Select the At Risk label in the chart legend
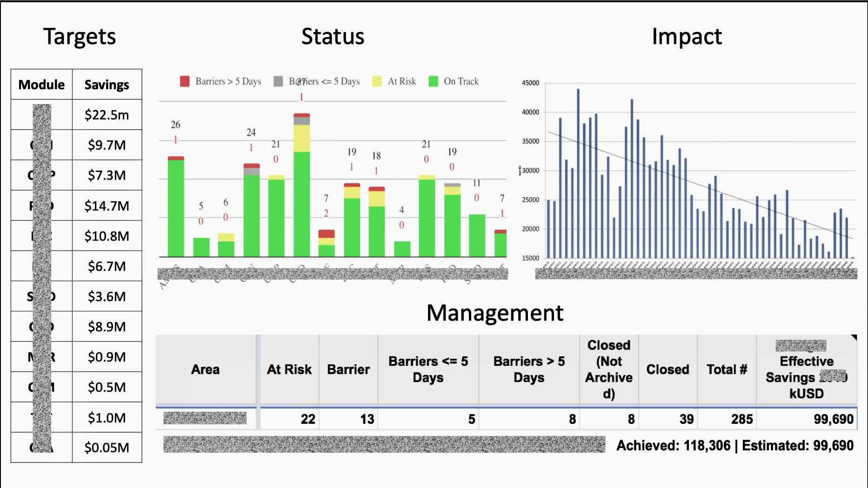This screenshot has height=488, width=868. 402,81
